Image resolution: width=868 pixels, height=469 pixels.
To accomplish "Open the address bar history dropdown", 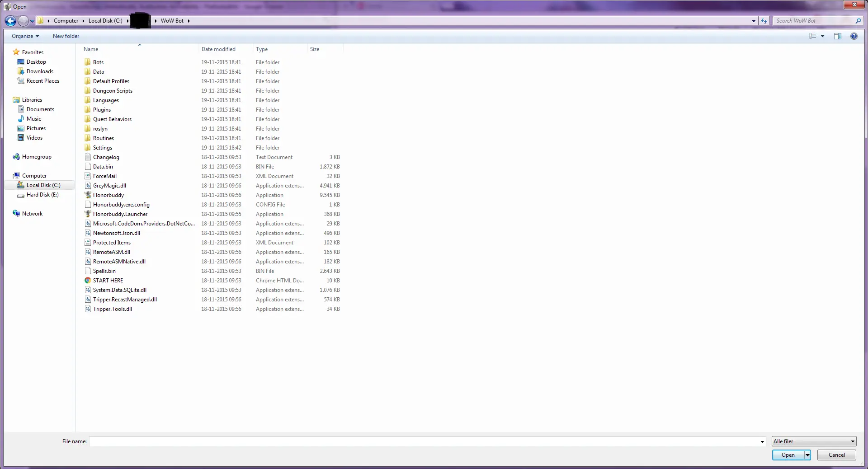I will (x=754, y=21).
